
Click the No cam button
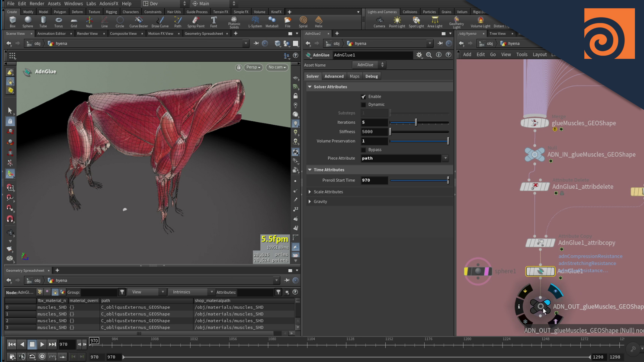277,67
